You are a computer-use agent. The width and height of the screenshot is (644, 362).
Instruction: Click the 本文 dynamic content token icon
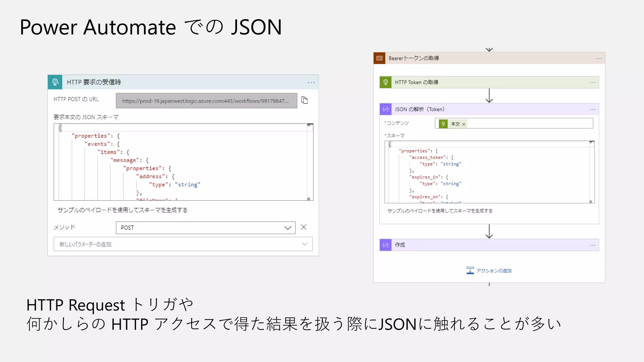[443, 124]
